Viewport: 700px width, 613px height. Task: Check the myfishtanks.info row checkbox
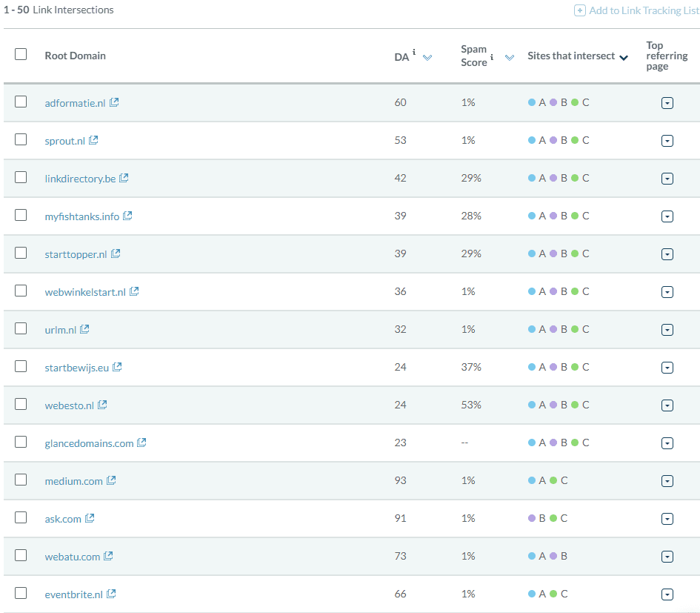21,215
